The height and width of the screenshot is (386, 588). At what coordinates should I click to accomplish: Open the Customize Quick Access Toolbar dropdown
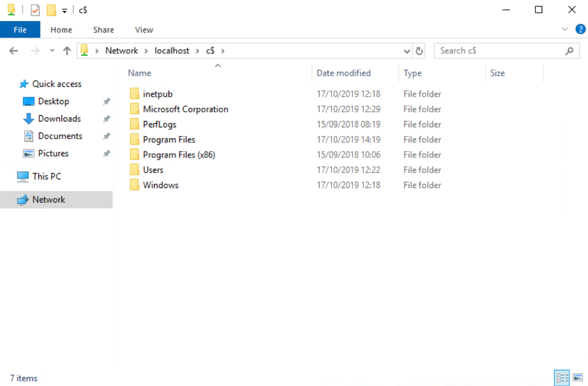pyautogui.click(x=64, y=10)
